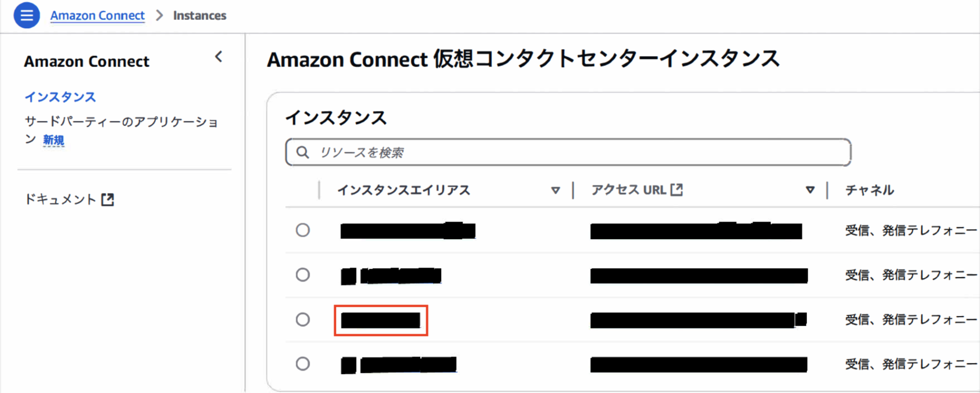Select the radio button in the red-highlighted row
Screen dimensions: 980x393
click(x=303, y=319)
